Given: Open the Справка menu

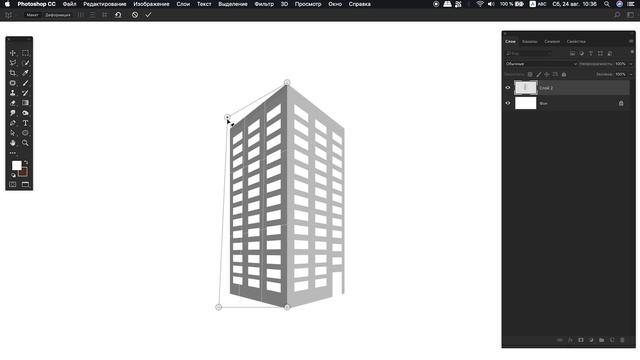Looking at the screenshot, I should (x=360, y=4).
